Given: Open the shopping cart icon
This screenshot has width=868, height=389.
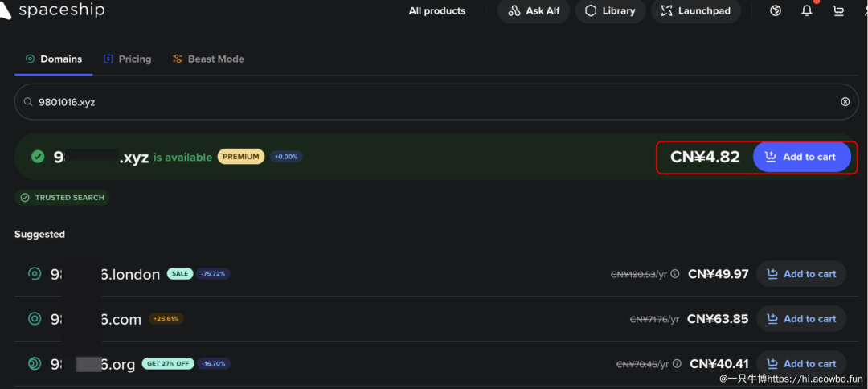Looking at the screenshot, I should [838, 10].
